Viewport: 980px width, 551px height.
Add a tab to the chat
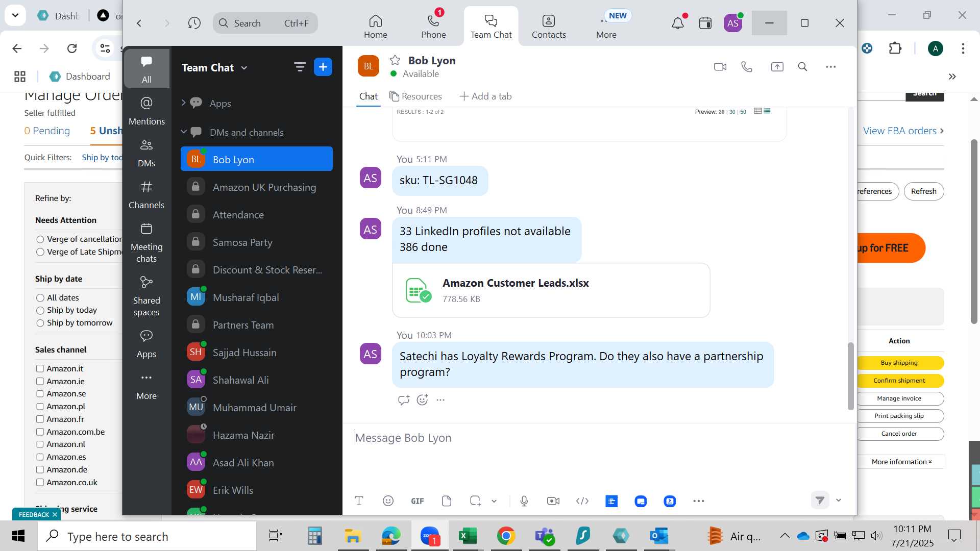(485, 96)
